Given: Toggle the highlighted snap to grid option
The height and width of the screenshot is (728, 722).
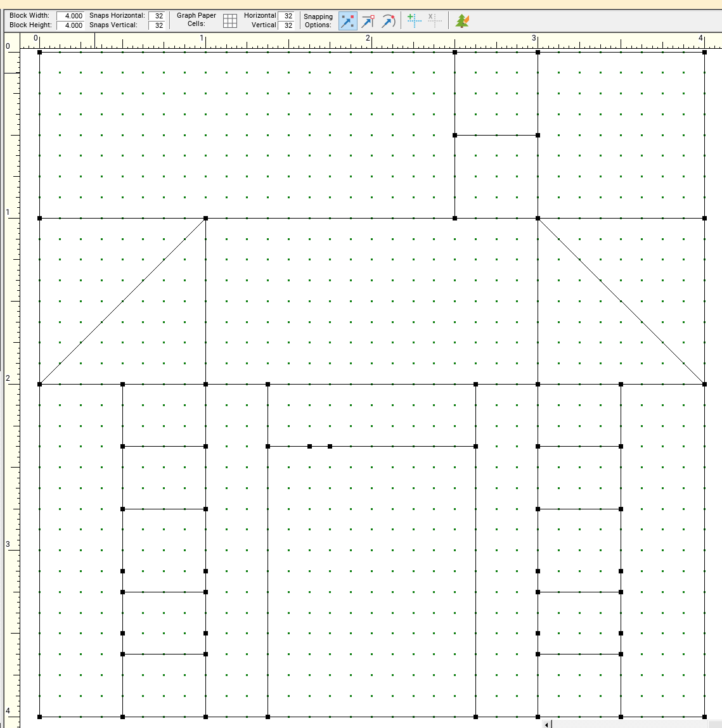Looking at the screenshot, I should click(x=347, y=21).
